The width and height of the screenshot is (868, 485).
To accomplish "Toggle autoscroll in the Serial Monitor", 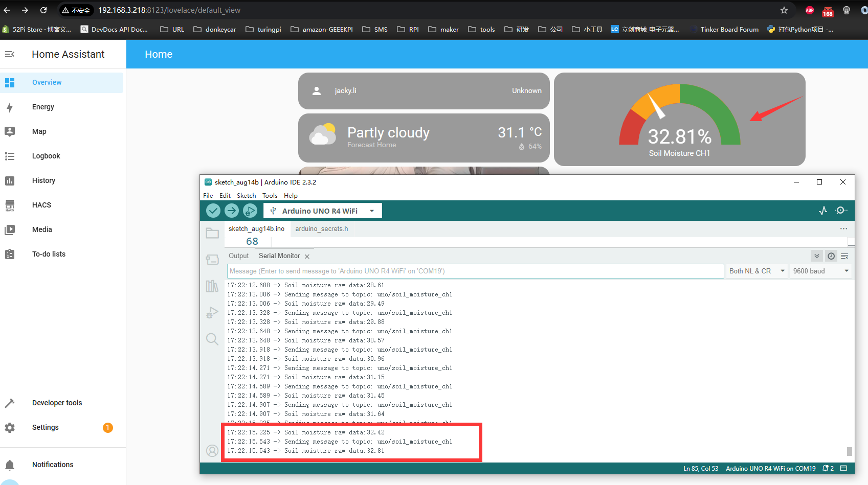I will [817, 256].
